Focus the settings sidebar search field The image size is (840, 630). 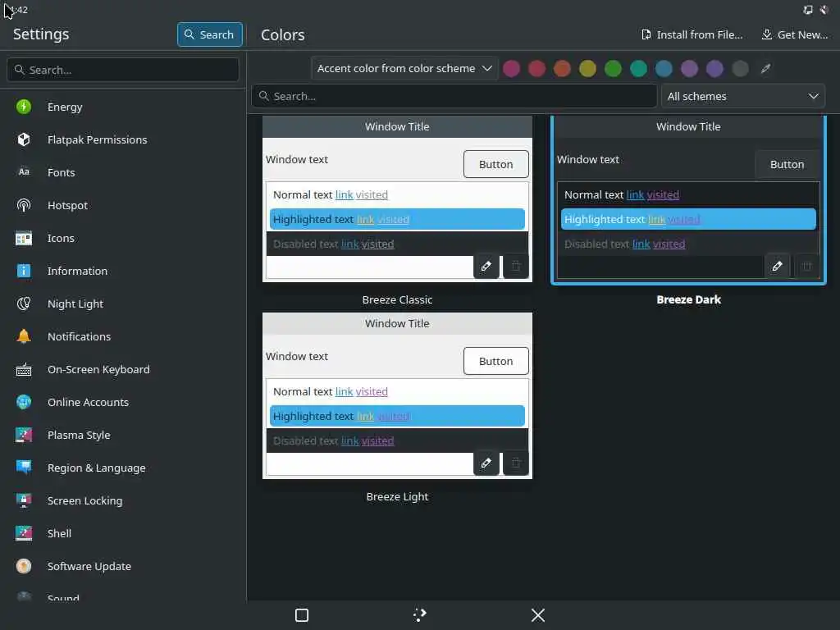pos(123,70)
